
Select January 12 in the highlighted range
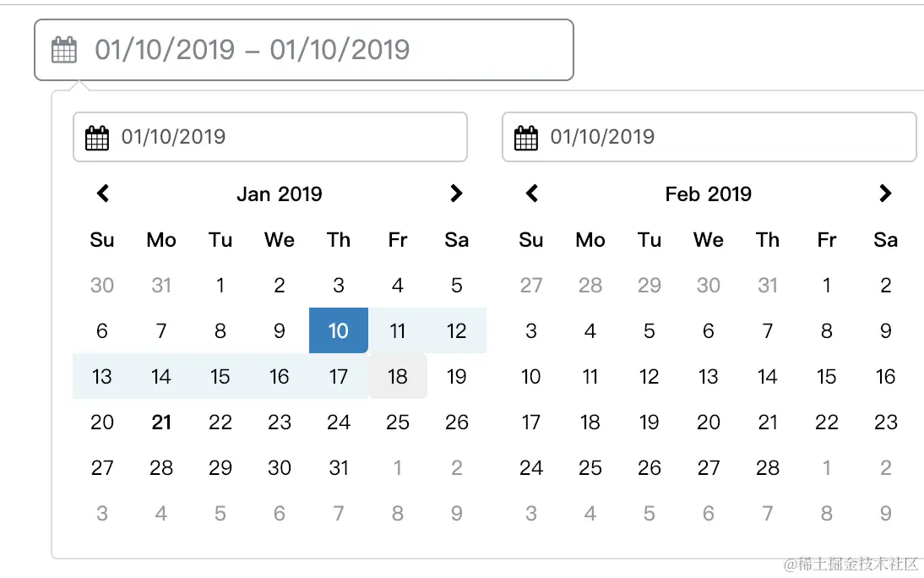[x=457, y=330]
